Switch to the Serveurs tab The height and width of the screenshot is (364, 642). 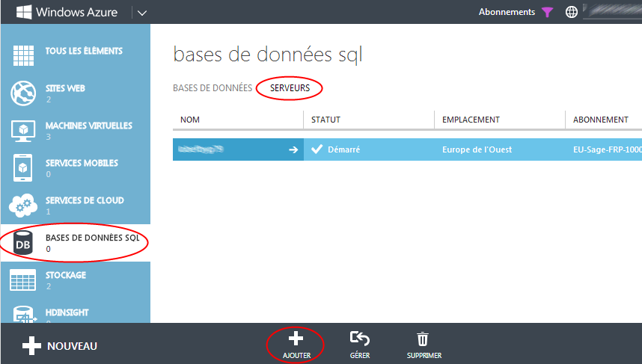coord(290,88)
